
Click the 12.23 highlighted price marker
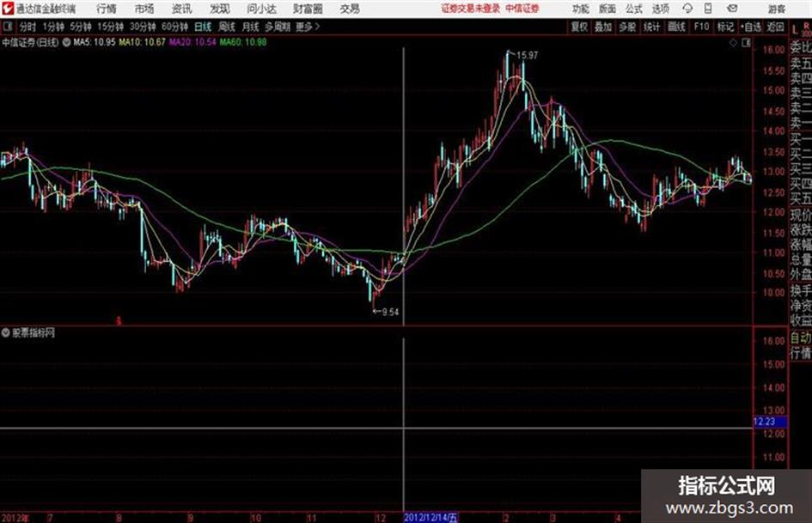pyautogui.click(x=770, y=422)
